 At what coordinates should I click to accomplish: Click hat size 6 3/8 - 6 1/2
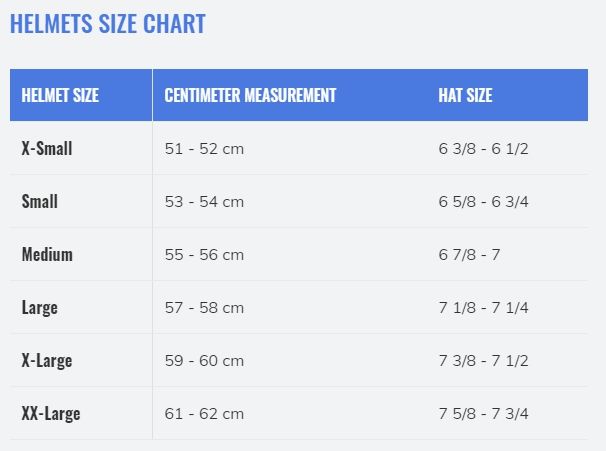(x=483, y=149)
